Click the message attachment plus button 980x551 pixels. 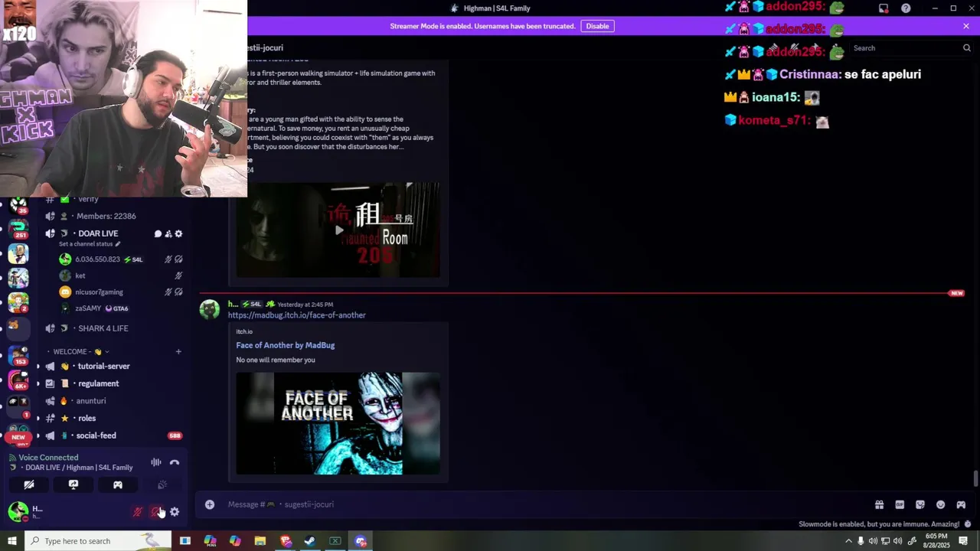click(210, 504)
